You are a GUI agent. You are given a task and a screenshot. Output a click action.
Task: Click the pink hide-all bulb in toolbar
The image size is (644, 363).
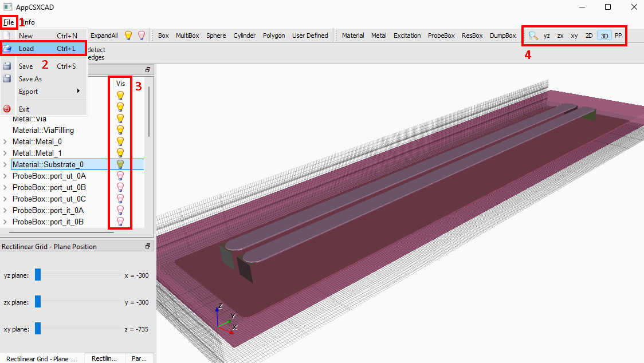point(142,35)
